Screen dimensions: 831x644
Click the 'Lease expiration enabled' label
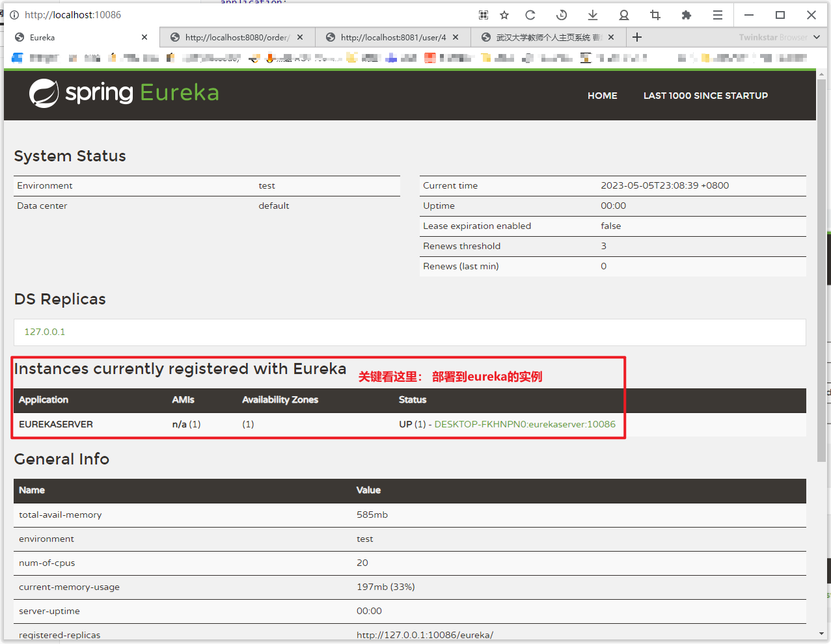point(477,226)
